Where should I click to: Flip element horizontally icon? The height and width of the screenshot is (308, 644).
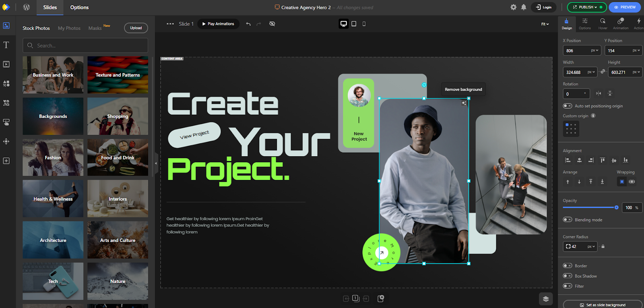[x=599, y=93]
